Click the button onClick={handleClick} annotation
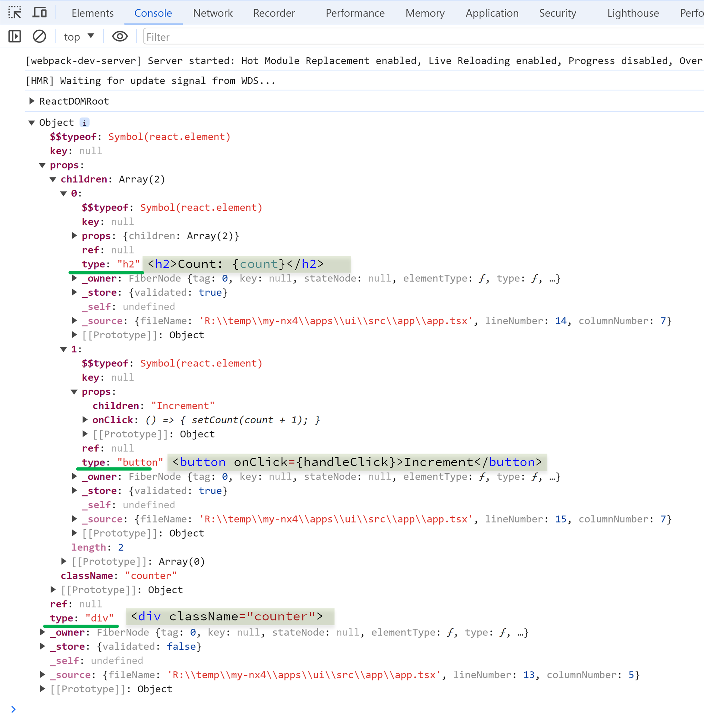This screenshot has width=704, height=728. 357,462
